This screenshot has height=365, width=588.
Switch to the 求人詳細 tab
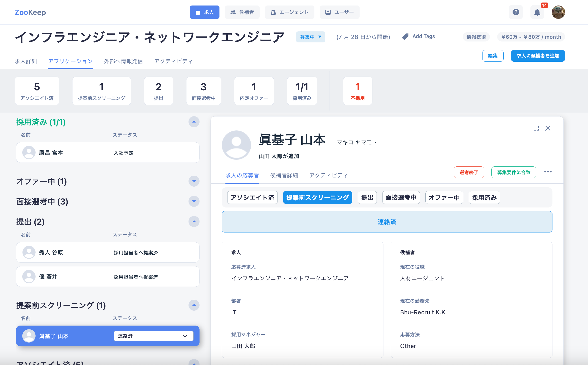[26, 61]
